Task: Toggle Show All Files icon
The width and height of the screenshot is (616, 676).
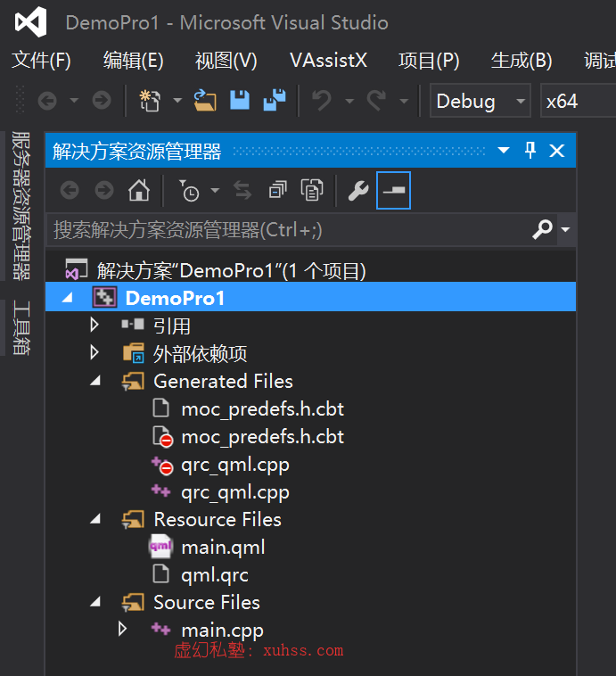Action: (312, 190)
